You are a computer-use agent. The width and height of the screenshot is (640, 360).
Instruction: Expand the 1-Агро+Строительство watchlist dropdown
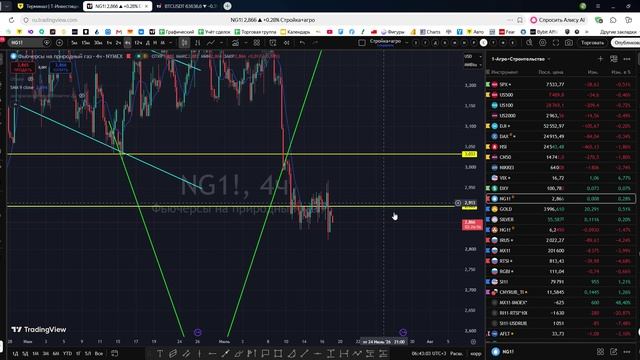(x=549, y=59)
